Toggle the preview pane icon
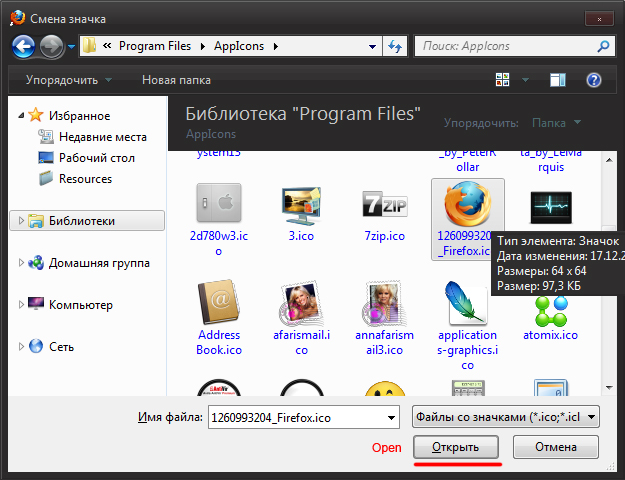The image size is (625, 480). pyautogui.click(x=558, y=80)
